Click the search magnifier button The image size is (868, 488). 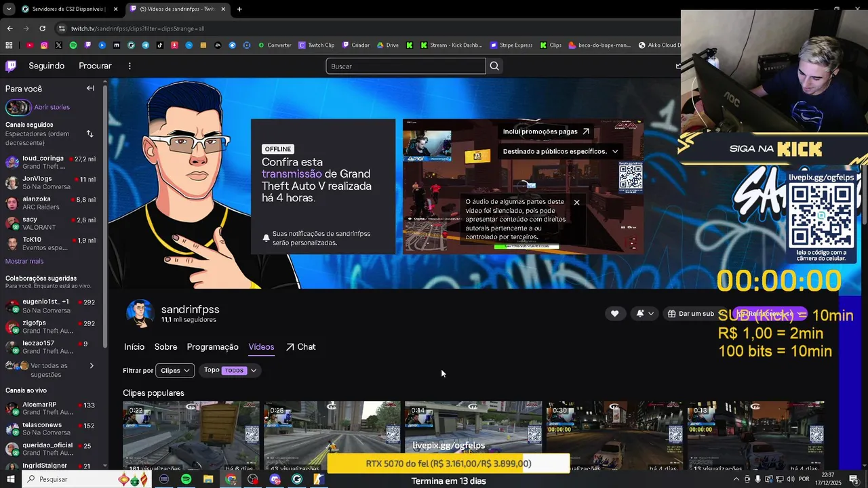[x=494, y=66]
